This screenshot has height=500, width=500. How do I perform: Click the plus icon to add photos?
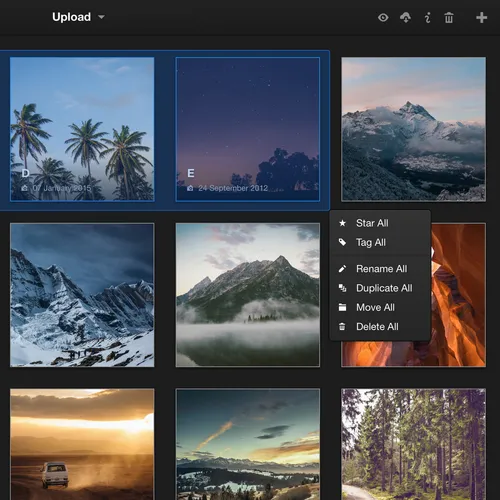[481, 17]
